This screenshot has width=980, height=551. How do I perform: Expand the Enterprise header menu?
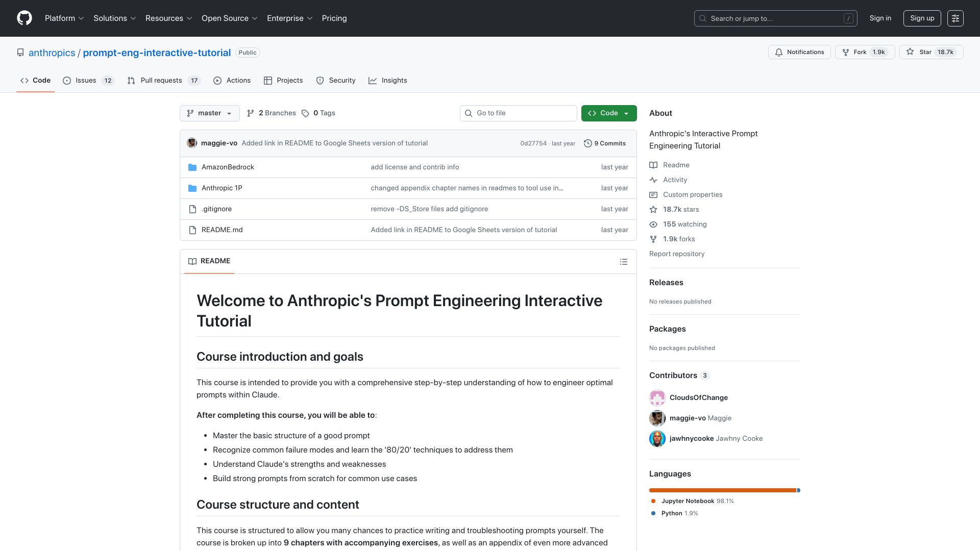[290, 18]
